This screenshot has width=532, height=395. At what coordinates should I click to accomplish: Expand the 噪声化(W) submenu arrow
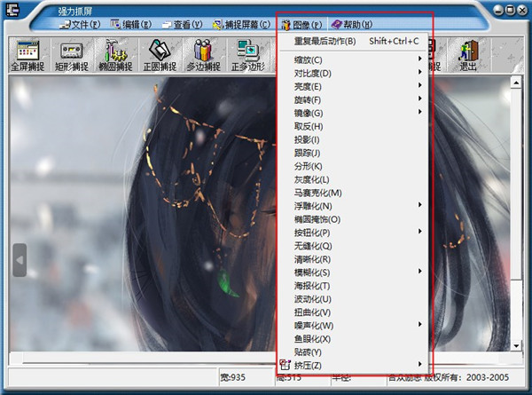tap(419, 324)
